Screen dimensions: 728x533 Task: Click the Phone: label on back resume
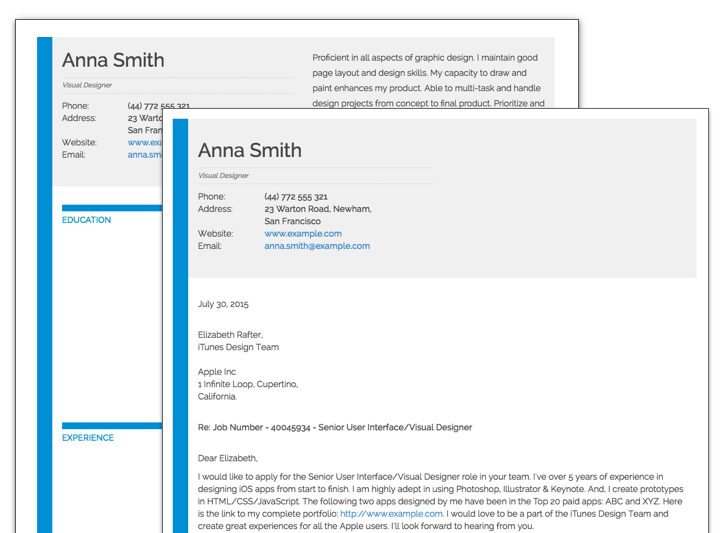tap(75, 106)
